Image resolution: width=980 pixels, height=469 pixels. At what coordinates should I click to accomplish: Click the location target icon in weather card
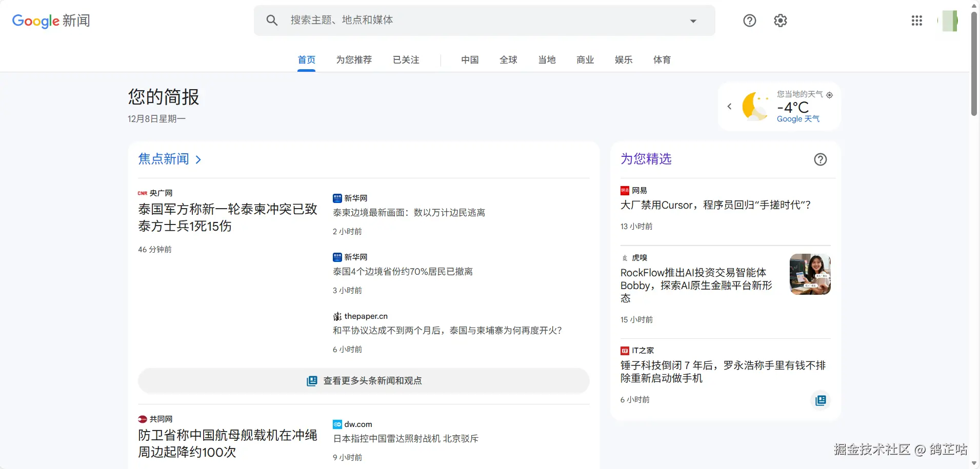pyautogui.click(x=829, y=95)
